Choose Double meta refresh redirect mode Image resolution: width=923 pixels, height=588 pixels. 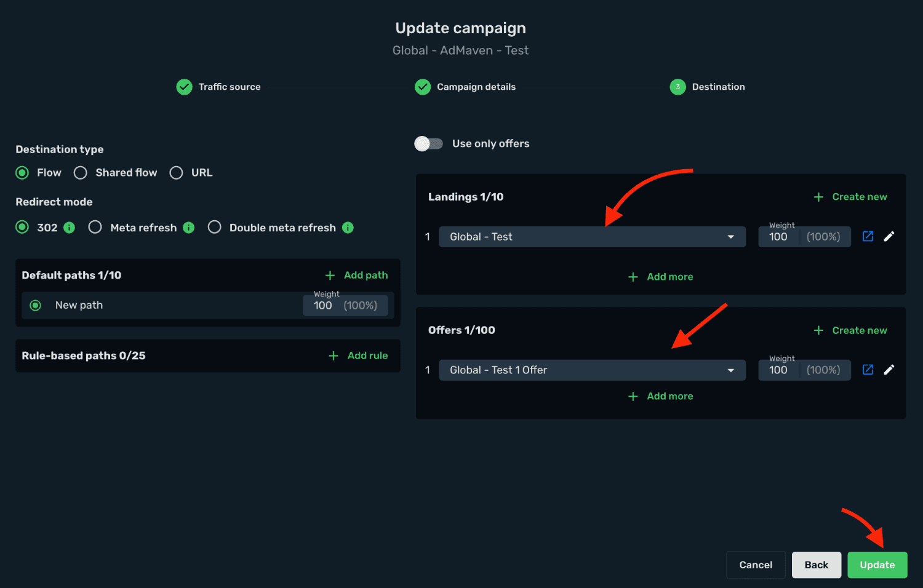click(x=214, y=228)
